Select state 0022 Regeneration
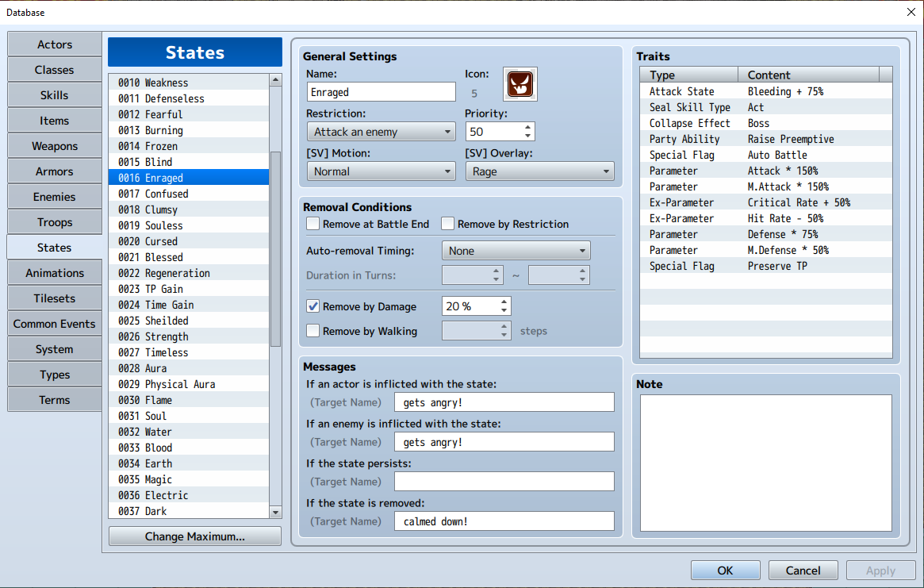The height and width of the screenshot is (588, 924). point(189,273)
